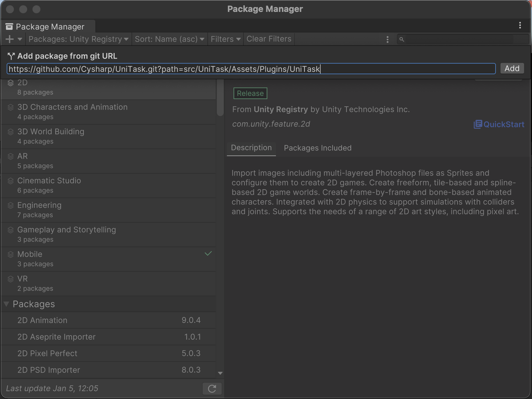Click Engineering feature layers icon
532x399 pixels.
[x=11, y=205]
